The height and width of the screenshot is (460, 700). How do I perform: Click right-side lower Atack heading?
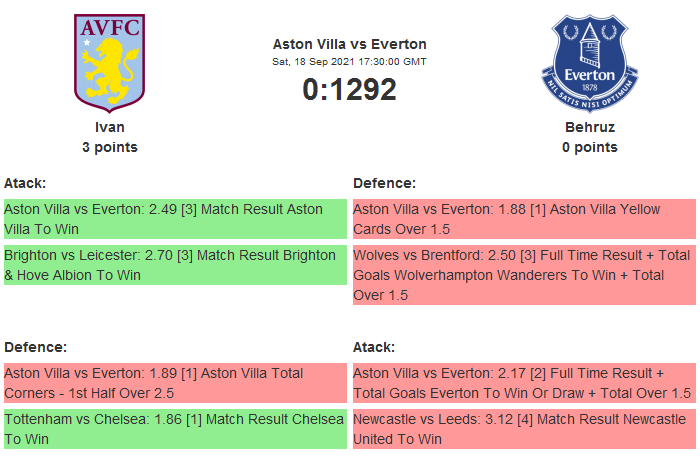(374, 347)
